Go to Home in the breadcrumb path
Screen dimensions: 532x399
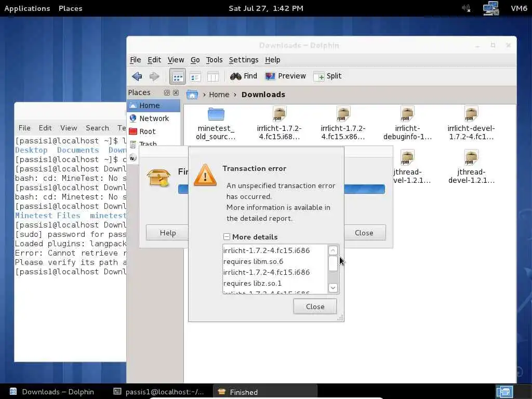point(219,95)
